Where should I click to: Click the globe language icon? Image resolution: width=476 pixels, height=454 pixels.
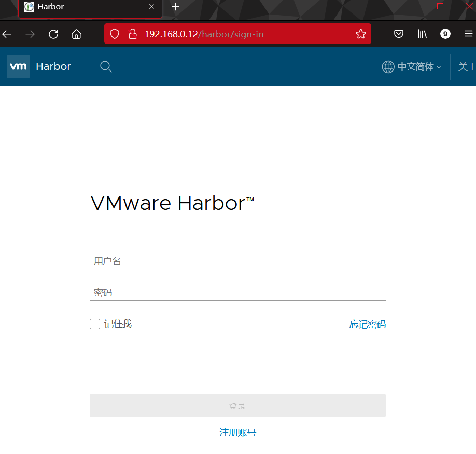(388, 67)
